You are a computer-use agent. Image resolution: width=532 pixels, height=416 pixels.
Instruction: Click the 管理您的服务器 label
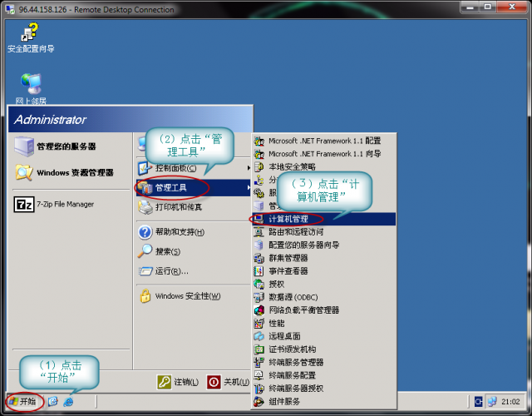[66, 146]
